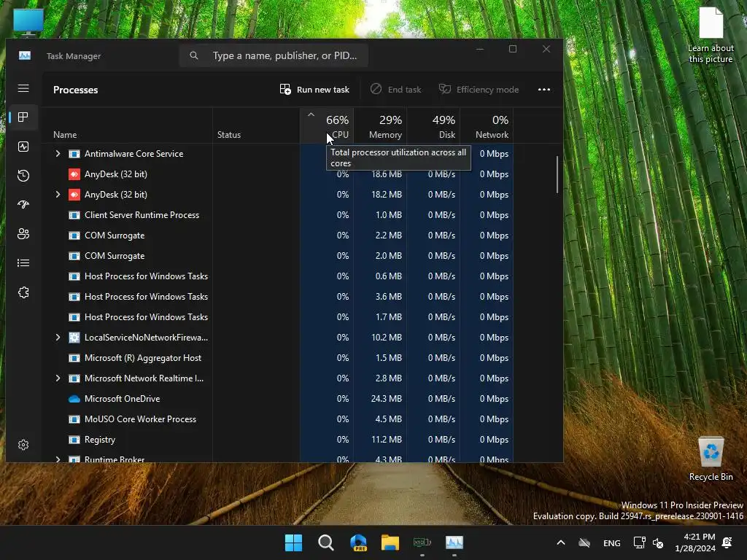Launch Microsoft Edge PRE from taskbar
747x560 pixels.
click(358, 542)
